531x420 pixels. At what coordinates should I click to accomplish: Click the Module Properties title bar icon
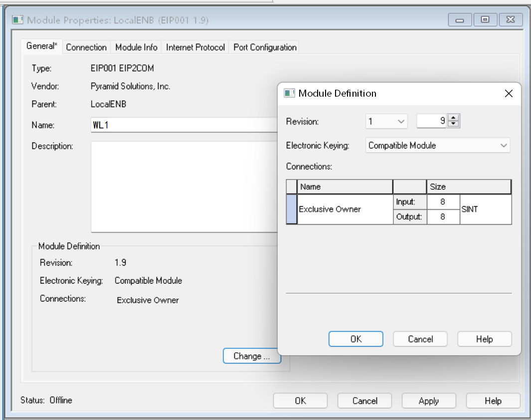pyautogui.click(x=18, y=20)
